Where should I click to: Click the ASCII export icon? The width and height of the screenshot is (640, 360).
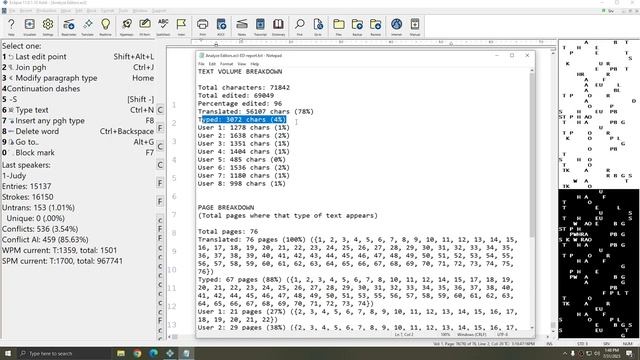point(221,27)
